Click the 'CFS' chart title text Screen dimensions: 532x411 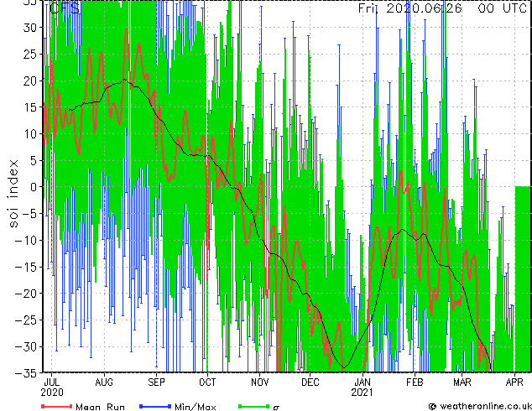tap(65, 8)
